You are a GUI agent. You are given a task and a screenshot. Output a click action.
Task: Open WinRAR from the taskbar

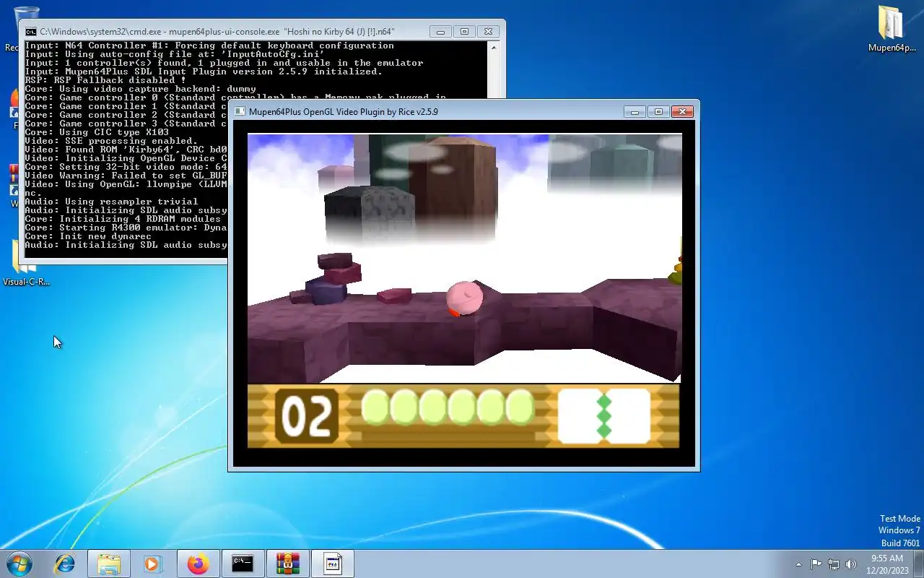pos(287,564)
